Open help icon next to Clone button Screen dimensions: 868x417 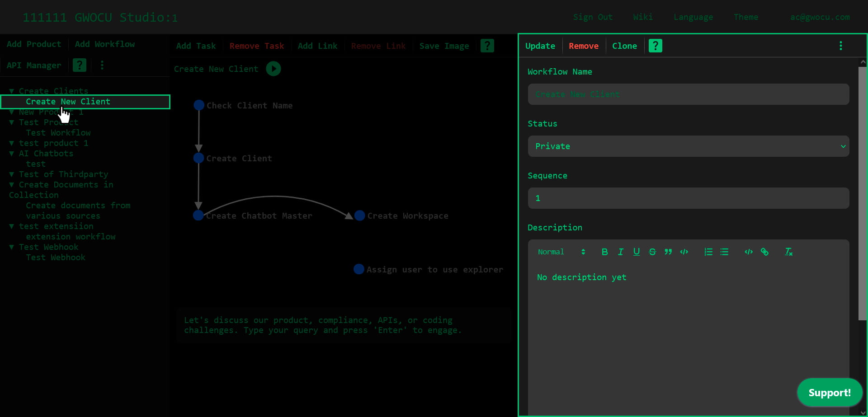[x=655, y=46]
